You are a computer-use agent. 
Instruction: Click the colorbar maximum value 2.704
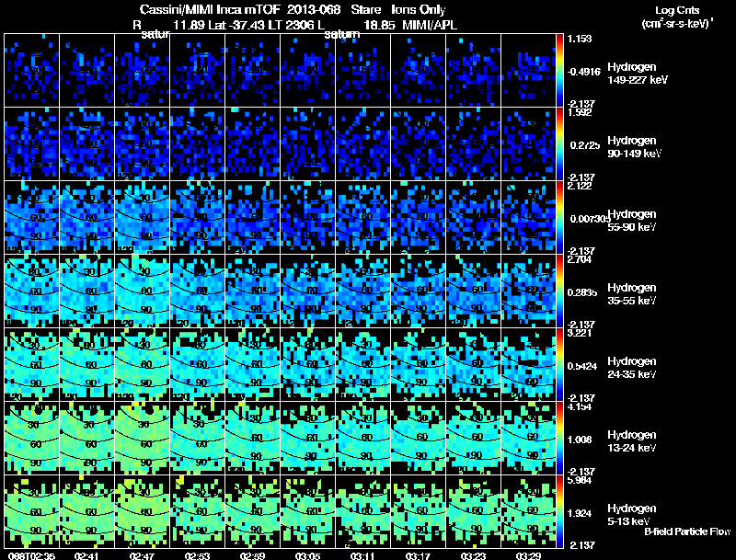[580, 260]
